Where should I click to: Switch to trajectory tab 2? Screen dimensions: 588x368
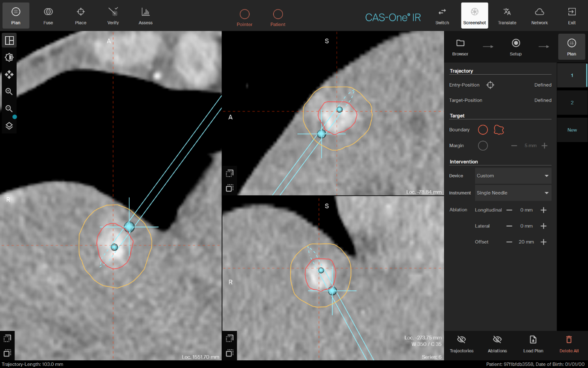571,102
